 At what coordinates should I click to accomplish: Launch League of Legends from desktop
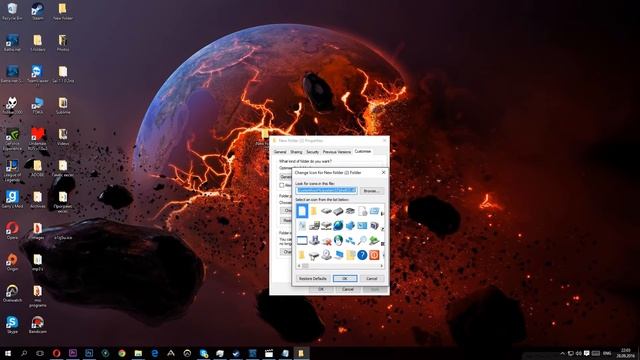(12, 170)
